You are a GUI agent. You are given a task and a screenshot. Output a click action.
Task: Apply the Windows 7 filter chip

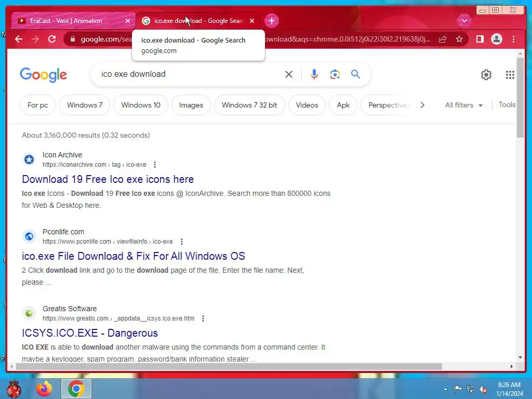[85, 105]
